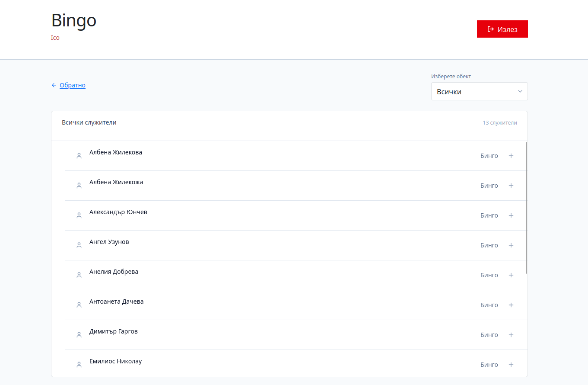
Task: Click Бинго label for Димитър Гаргов
Action: 489,335
